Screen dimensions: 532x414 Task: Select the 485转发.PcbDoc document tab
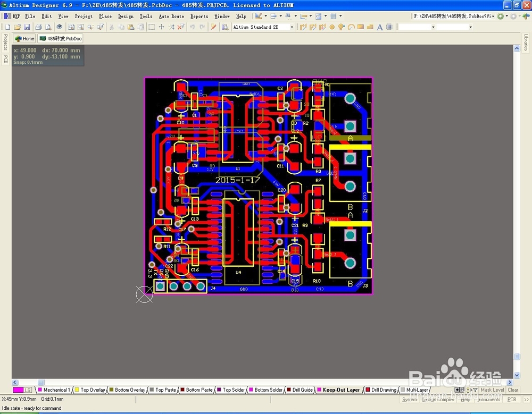[x=61, y=39]
